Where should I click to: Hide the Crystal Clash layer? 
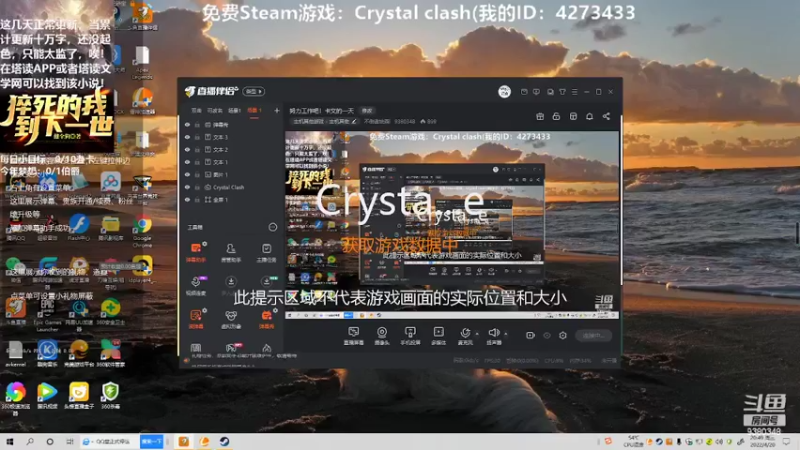pyautogui.click(x=187, y=187)
